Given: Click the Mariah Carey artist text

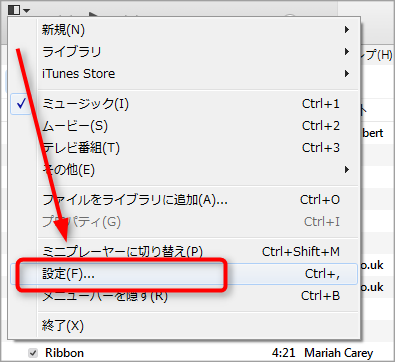Looking at the screenshot, I should coord(339,353).
